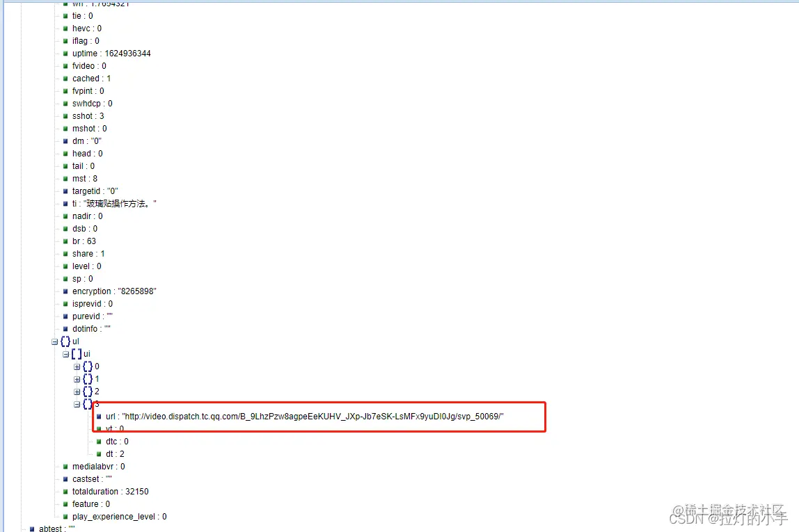Click the green icon beside br

click(65, 242)
